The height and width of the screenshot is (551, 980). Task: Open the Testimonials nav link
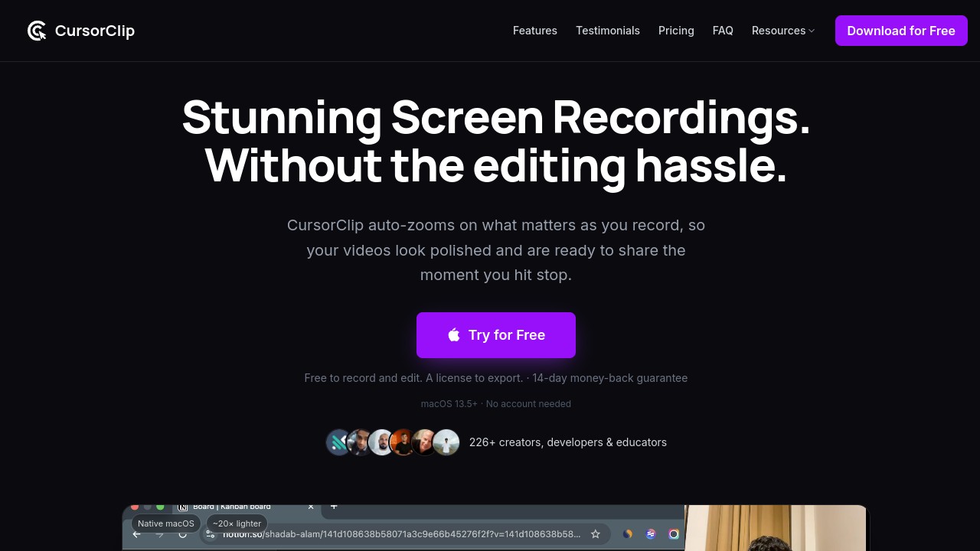click(x=608, y=31)
